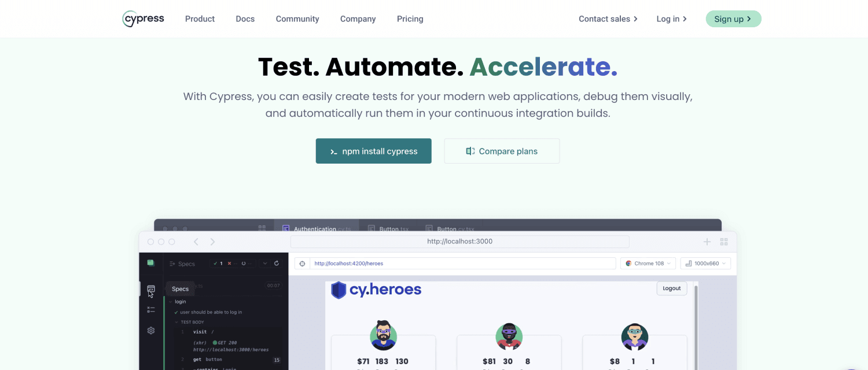This screenshot has height=370, width=868.
Task: Click the Specs sidebar icon
Action: (x=151, y=289)
